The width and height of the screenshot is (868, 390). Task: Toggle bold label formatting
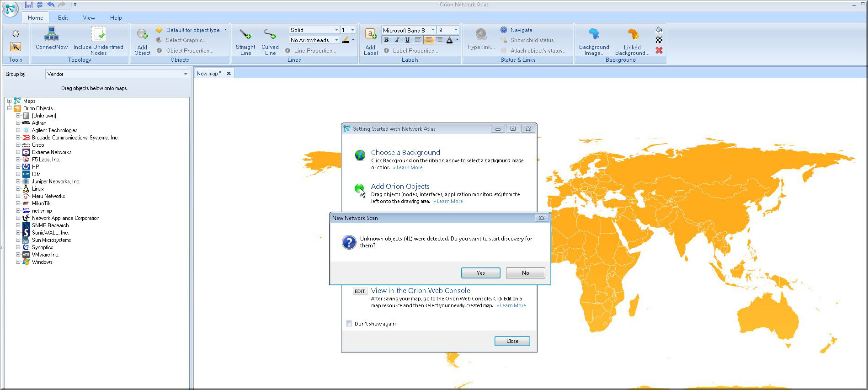point(386,40)
